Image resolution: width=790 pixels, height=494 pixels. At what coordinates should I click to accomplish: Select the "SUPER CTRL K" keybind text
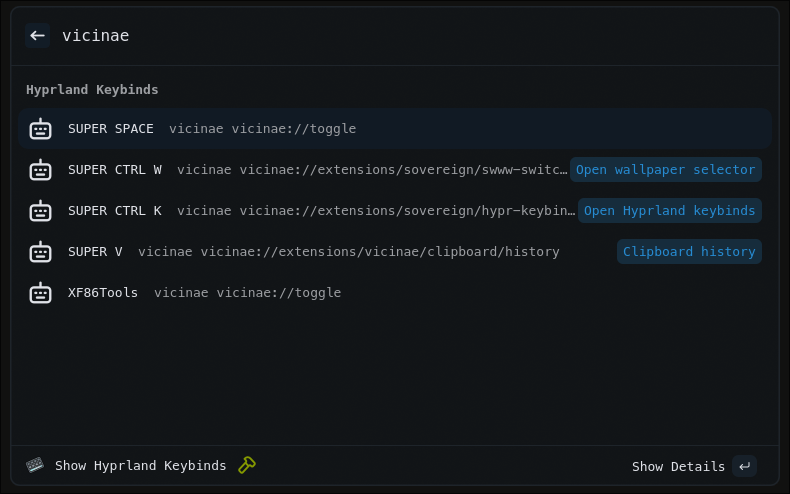pyautogui.click(x=115, y=211)
